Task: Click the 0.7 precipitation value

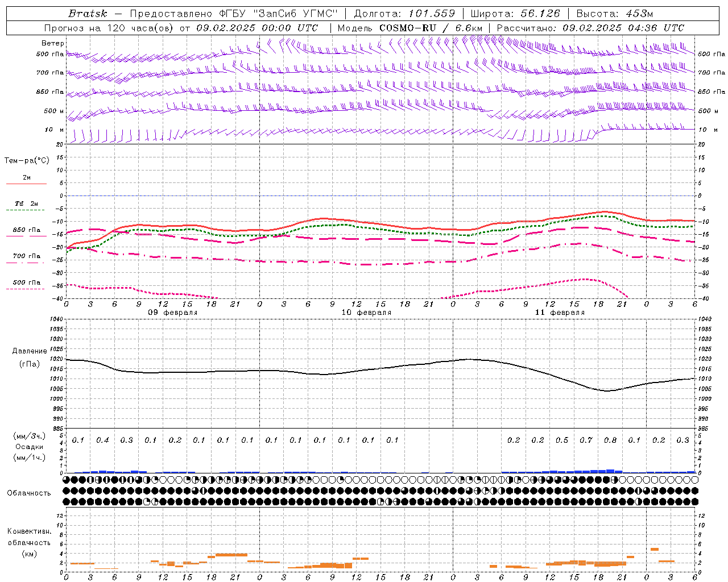Action: (x=586, y=440)
